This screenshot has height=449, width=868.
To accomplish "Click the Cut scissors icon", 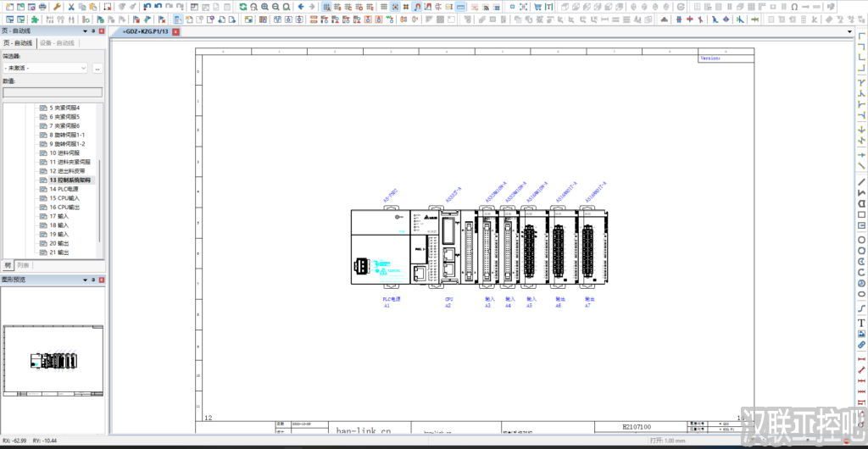I will point(71,7).
